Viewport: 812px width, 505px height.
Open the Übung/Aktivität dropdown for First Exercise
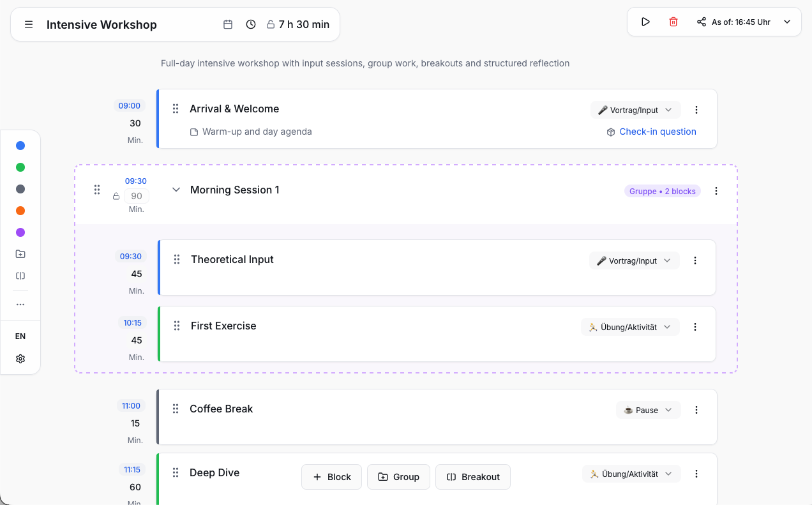[630, 327]
